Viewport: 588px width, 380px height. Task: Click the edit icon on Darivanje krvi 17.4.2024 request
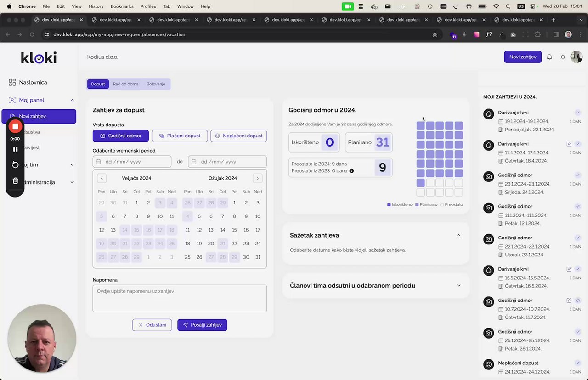coord(569,144)
